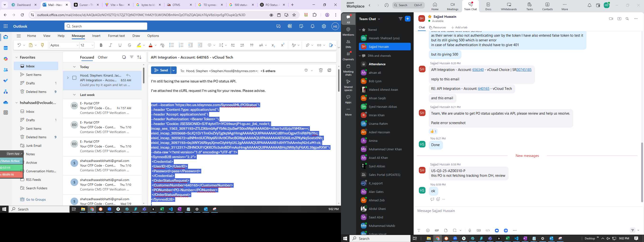
Task: Collapse the Last week message group
Action: click(74, 95)
